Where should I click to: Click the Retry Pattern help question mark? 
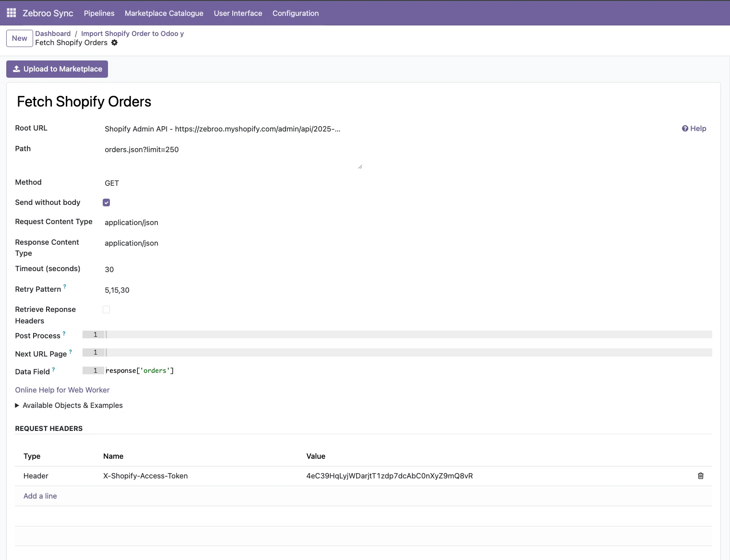(x=65, y=286)
